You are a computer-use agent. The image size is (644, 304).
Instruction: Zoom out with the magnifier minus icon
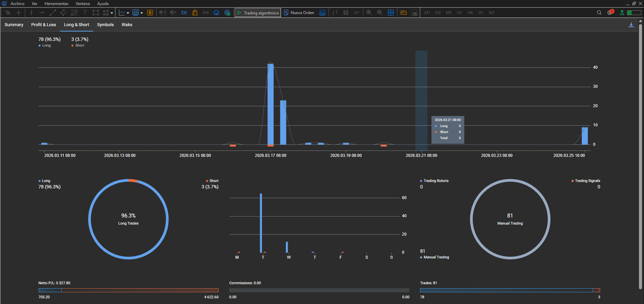380,13
